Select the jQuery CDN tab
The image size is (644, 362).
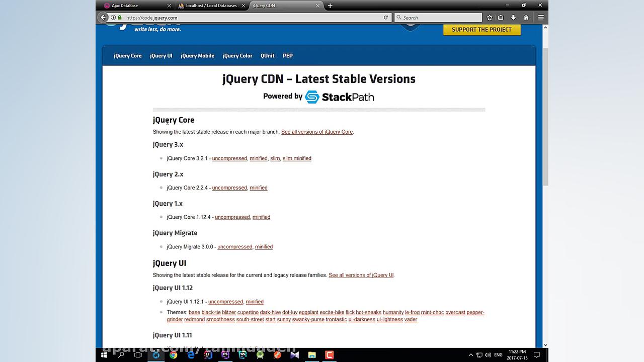click(x=286, y=6)
